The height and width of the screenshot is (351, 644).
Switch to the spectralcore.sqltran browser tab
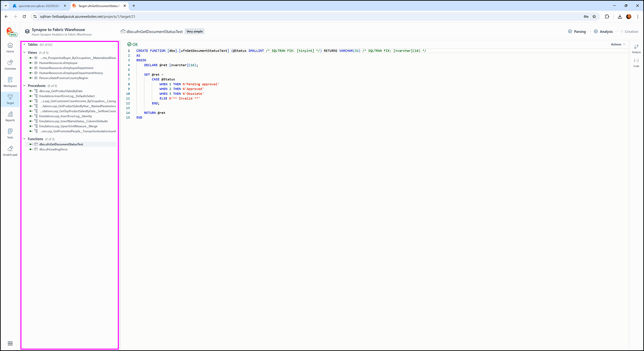coord(38,6)
